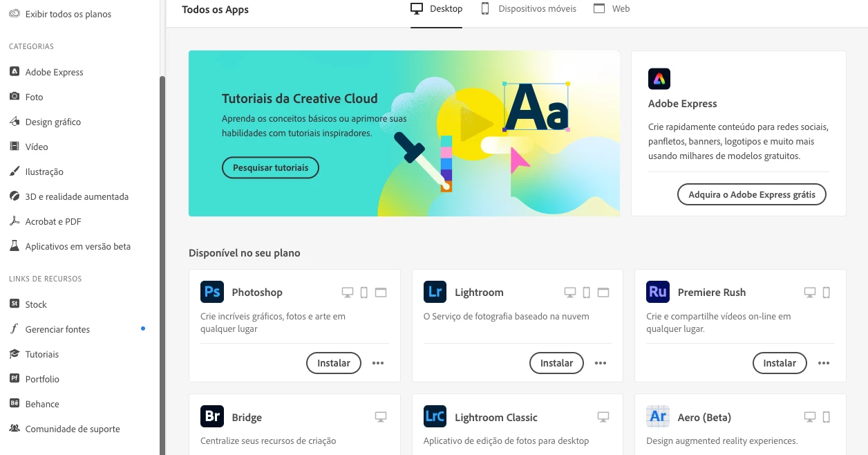Open Aplicativos em versão beta category
The width and height of the screenshot is (868, 455).
79,246
